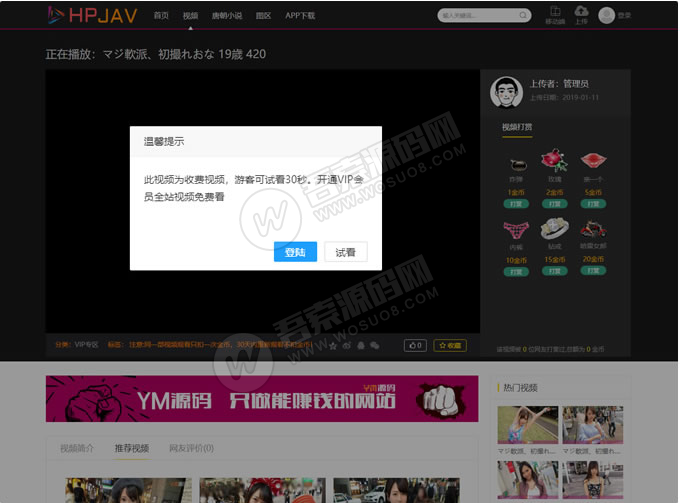The image size is (681, 503).
Task: Click the cloud upload icon
Action: click(581, 14)
